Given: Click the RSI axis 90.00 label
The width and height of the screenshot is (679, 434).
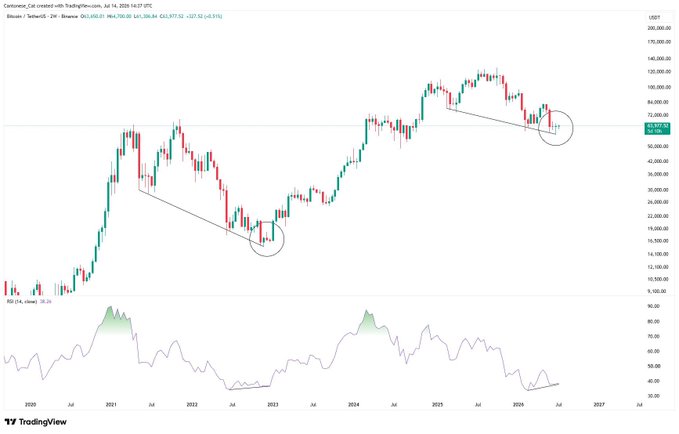Looking at the screenshot, I should coord(653,306).
